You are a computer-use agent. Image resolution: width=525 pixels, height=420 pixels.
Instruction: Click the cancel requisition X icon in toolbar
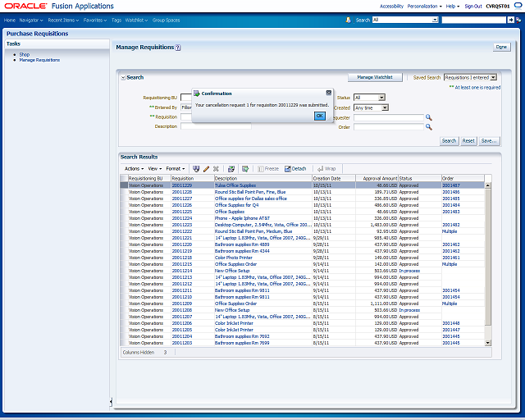click(x=216, y=169)
